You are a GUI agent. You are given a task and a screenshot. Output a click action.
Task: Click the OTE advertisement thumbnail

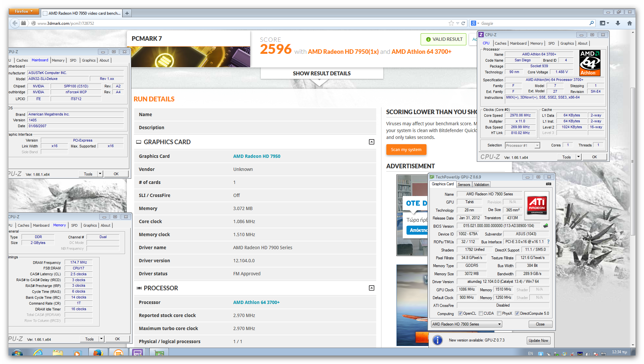412,215
